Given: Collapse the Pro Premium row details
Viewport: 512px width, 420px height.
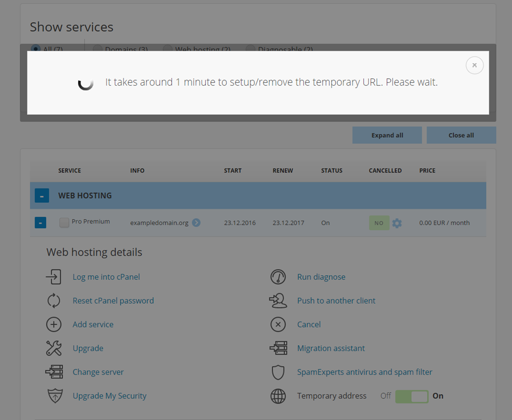Looking at the screenshot, I should [40, 222].
